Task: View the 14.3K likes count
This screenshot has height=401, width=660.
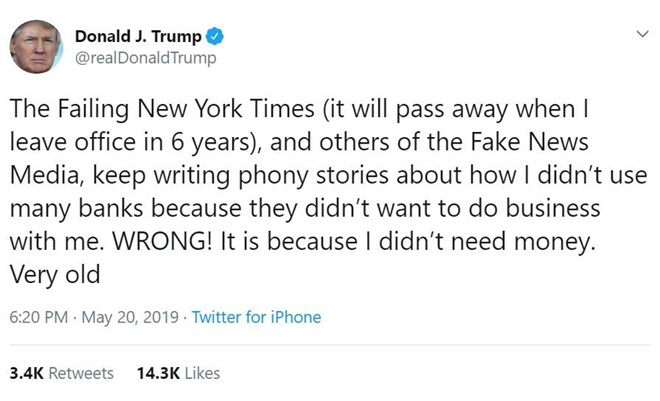Action: [x=158, y=373]
